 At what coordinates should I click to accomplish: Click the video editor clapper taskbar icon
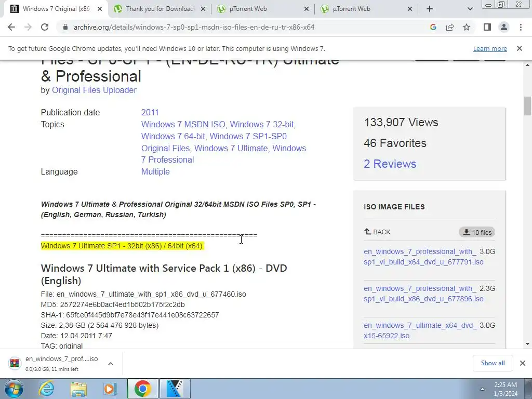pos(175,389)
